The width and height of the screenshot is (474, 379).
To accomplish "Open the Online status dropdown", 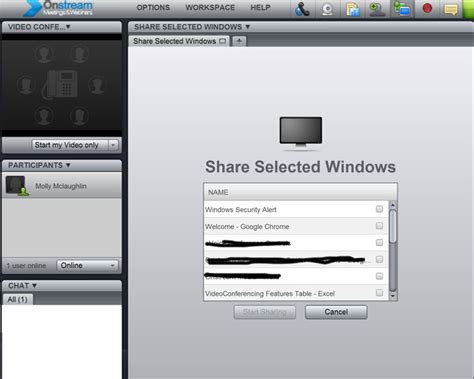I will 87,266.
